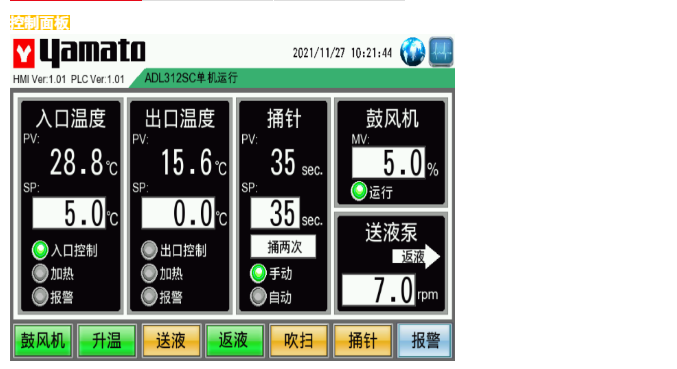Click the 鼓风机 panel title
This screenshot has height=369, width=677.
pos(392,118)
